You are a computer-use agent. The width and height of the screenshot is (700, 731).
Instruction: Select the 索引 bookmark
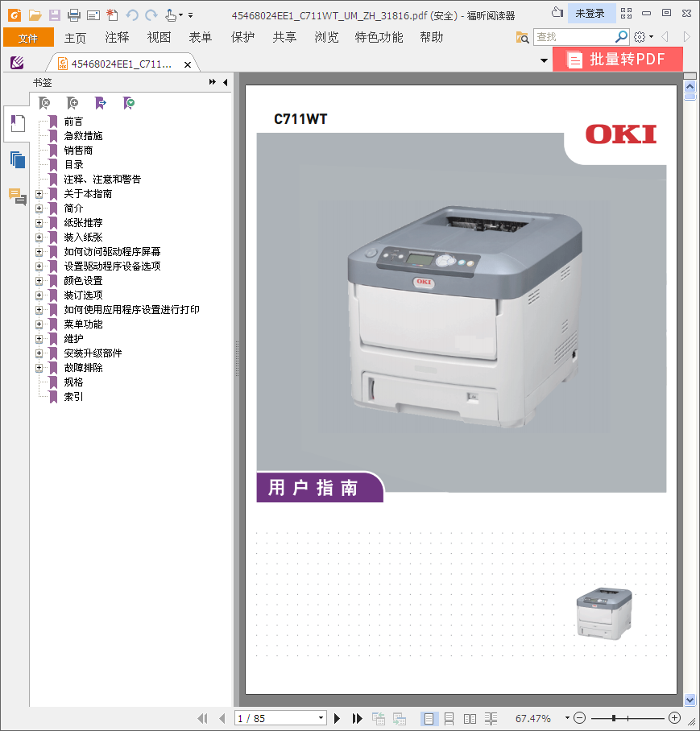[73, 397]
